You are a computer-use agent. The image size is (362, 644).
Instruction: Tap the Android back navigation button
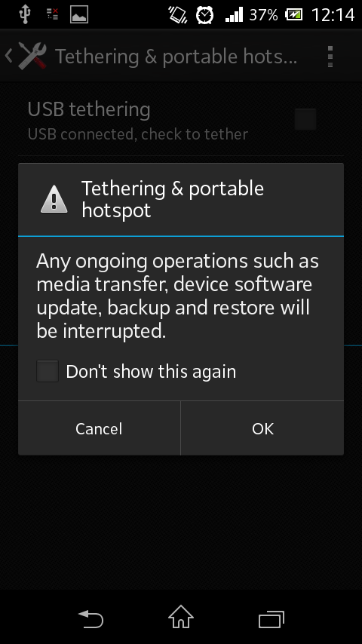[x=90, y=618]
